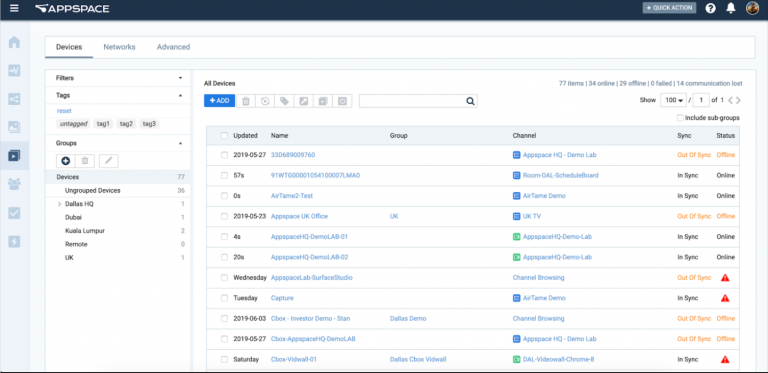This screenshot has width=768, height=373.
Task: Check the Cbox-Vidwall-01 row checkbox
Action: [x=224, y=359]
